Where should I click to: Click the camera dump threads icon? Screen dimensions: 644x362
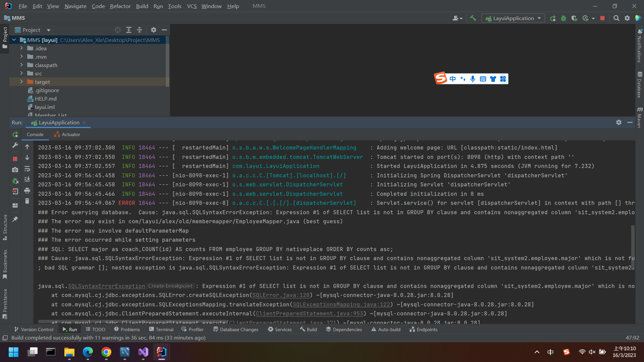point(15,170)
